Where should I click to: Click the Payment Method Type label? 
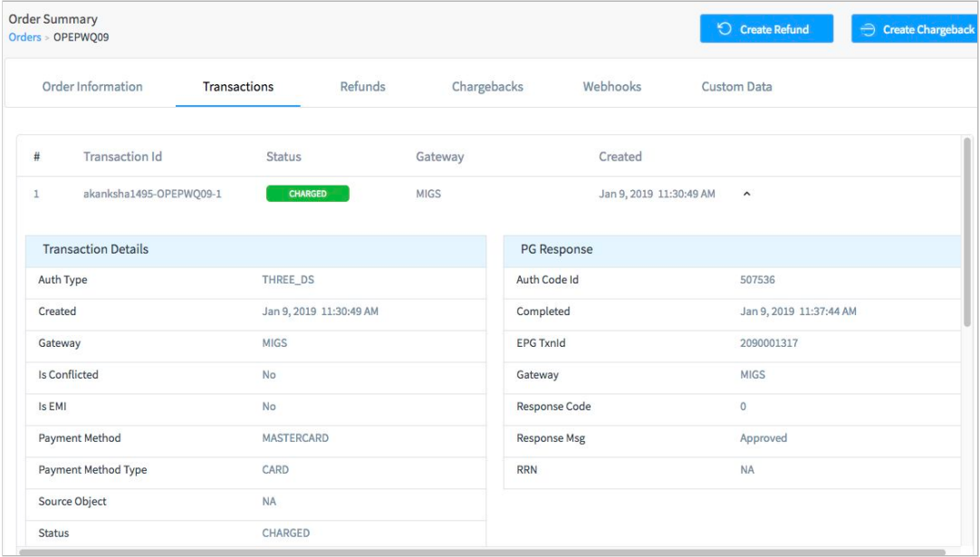(x=92, y=470)
